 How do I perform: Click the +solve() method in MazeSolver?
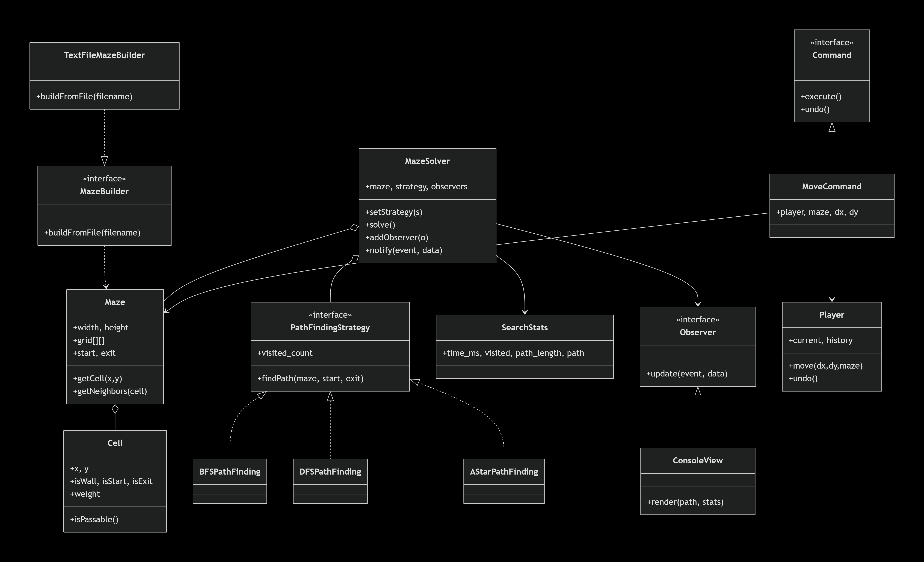(380, 225)
